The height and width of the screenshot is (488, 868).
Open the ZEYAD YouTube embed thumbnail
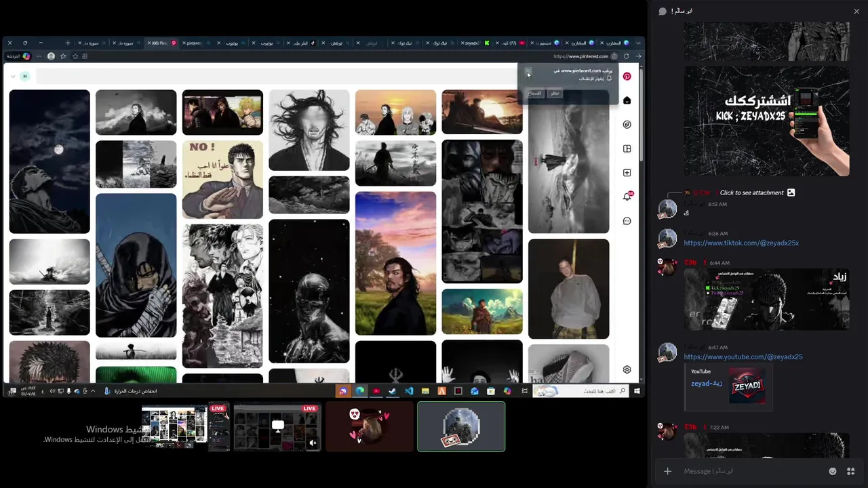point(747,386)
